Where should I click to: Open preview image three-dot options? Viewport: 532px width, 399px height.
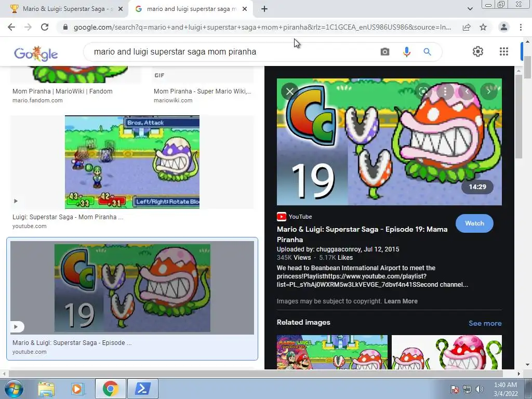tap(445, 91)
